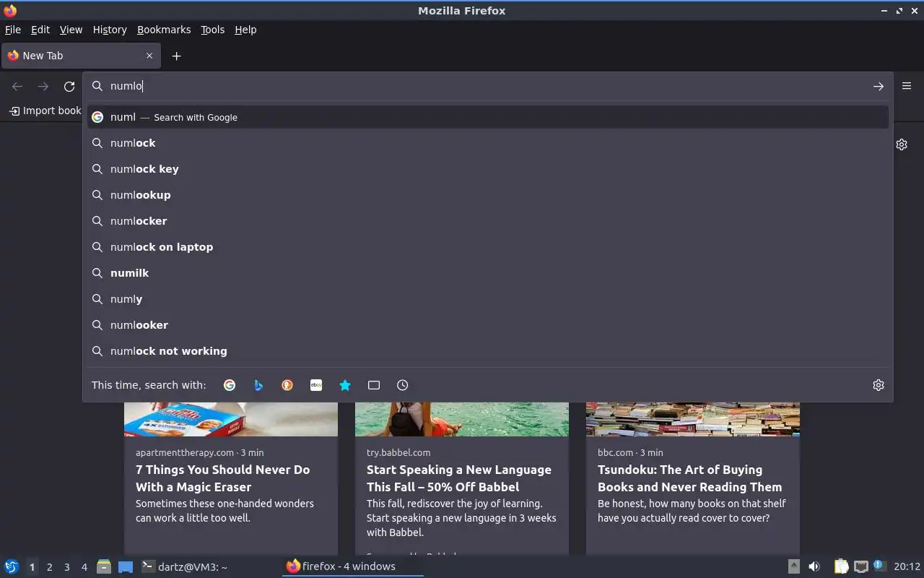This screenshot has height=578, width=924.
Task: Open '7 Things You Should Never Do' article
Action: (x=222, y=478)
